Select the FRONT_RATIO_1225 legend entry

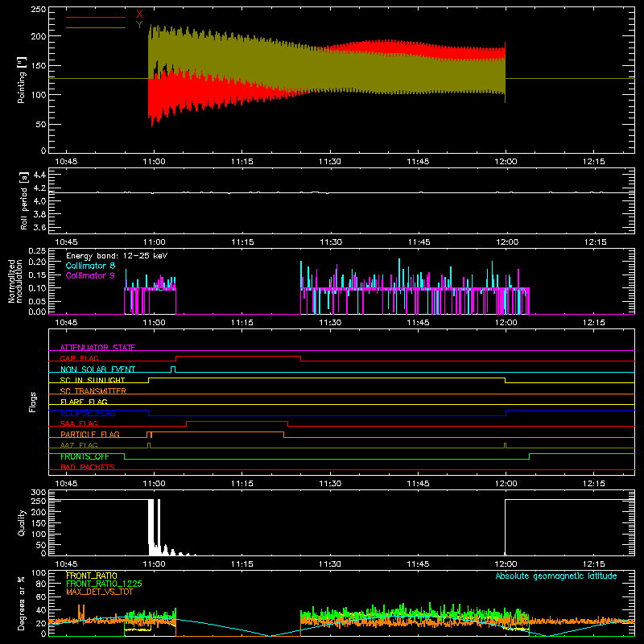coord(104,584)
